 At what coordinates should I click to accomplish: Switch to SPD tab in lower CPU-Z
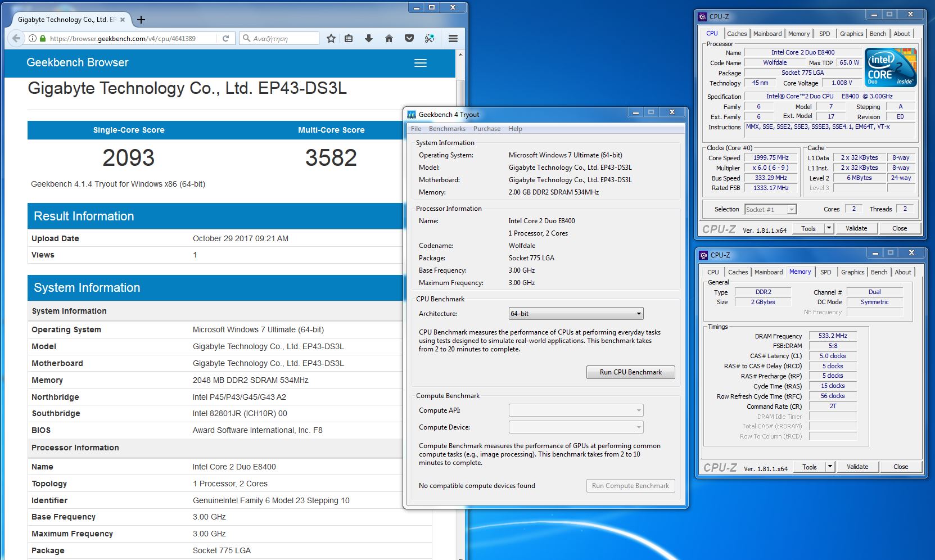coord(826,272)
